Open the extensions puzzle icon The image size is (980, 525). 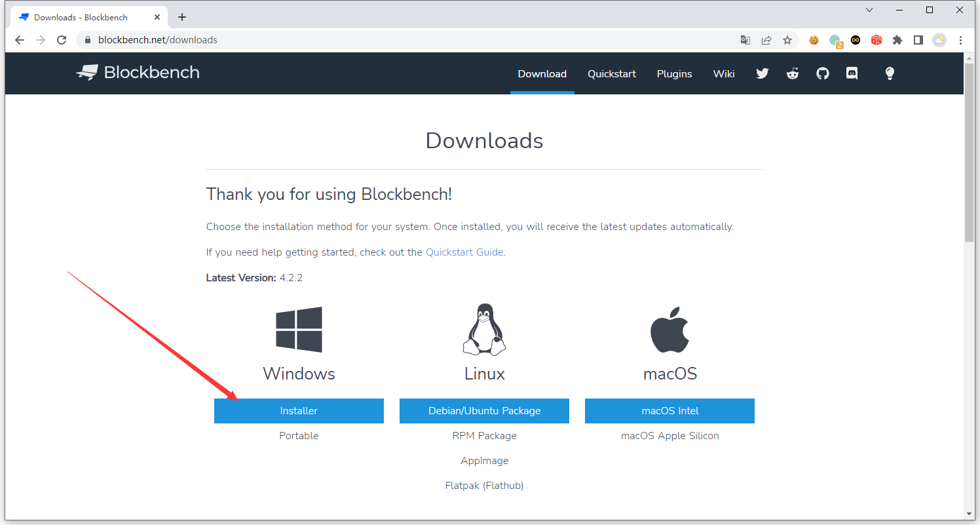(897, 40)
